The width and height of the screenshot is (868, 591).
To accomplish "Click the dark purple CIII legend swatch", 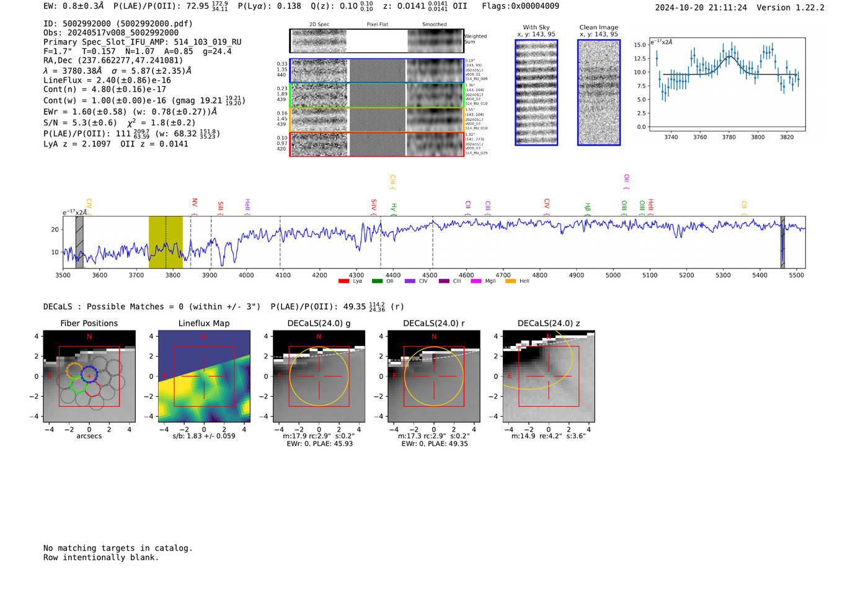I will (444, 282).
